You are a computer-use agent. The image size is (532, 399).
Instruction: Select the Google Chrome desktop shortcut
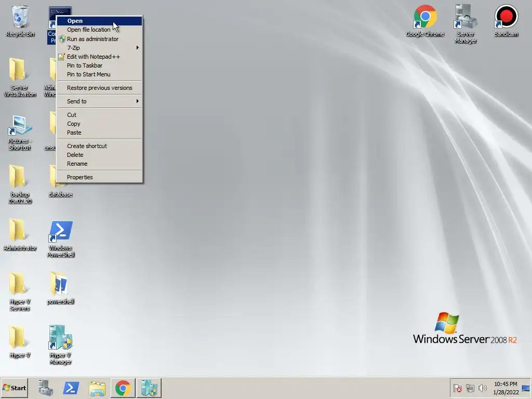click(x=425, y=21)
